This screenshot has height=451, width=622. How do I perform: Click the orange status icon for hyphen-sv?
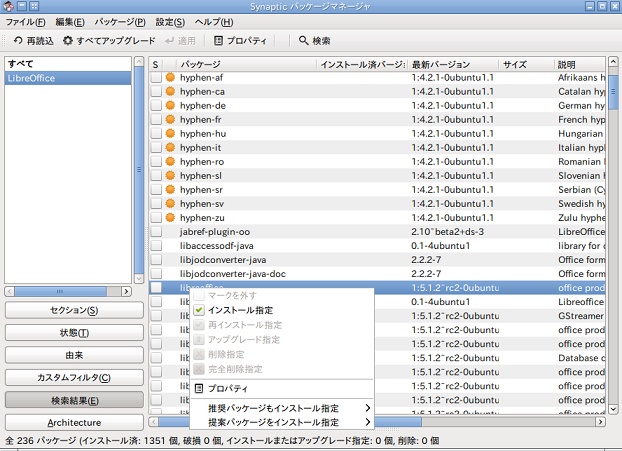pyautogui.click(x=170, y=203)
